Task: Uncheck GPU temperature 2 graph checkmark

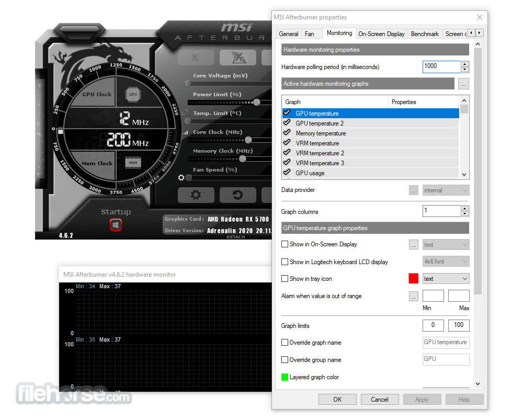Action: (287, 123)
